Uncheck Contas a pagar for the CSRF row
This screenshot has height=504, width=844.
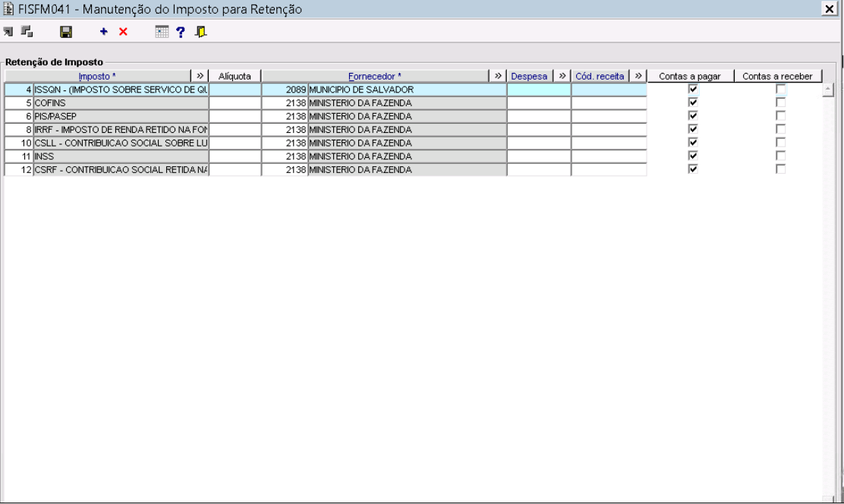point(693,169)
